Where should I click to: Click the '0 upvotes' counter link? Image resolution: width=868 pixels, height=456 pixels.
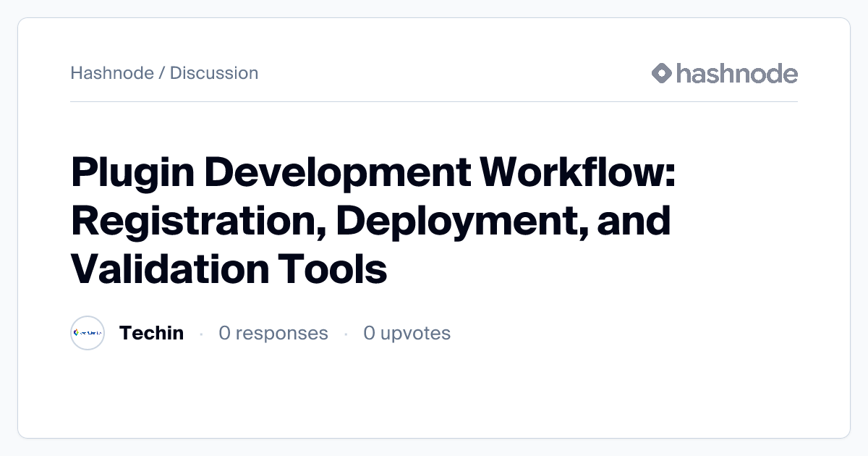pos(407,333)
